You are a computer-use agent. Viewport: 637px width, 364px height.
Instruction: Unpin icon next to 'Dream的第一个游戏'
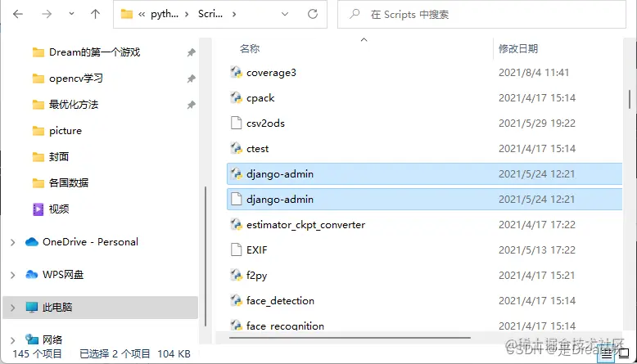(x=191, y=52)
